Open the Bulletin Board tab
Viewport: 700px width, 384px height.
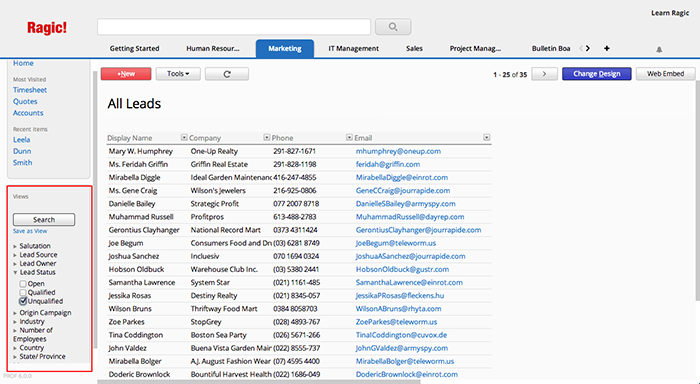tap(551, 48)
